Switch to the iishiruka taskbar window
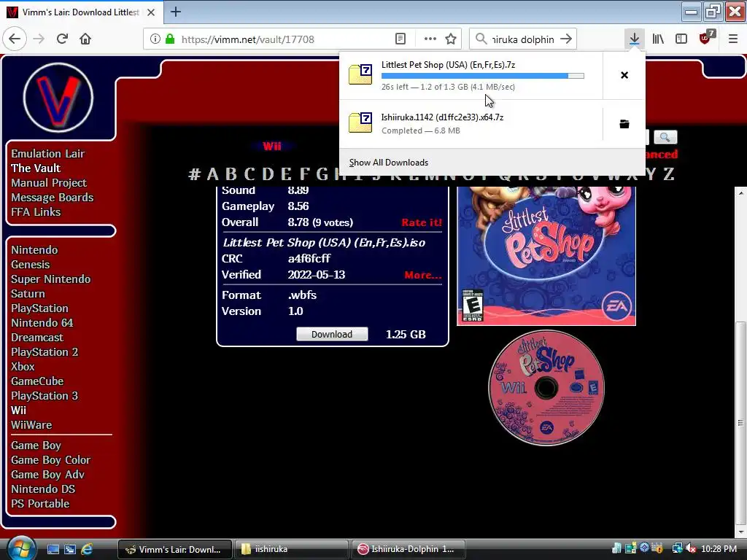 (x=290, y=549)
